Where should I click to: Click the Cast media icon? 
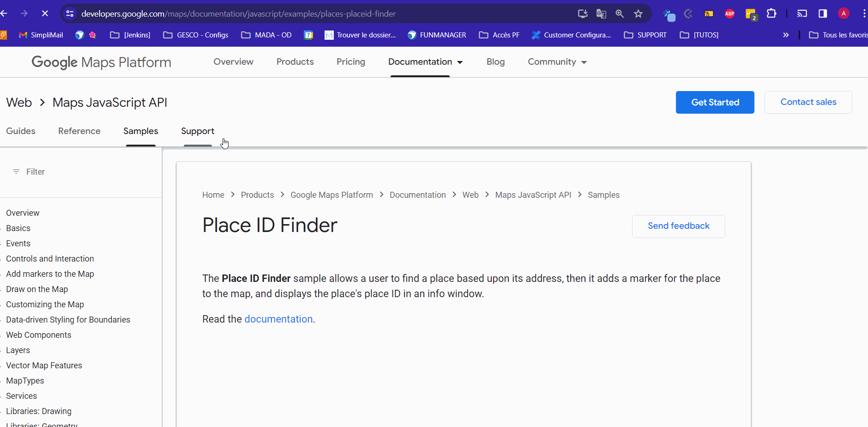coord(802,14)
